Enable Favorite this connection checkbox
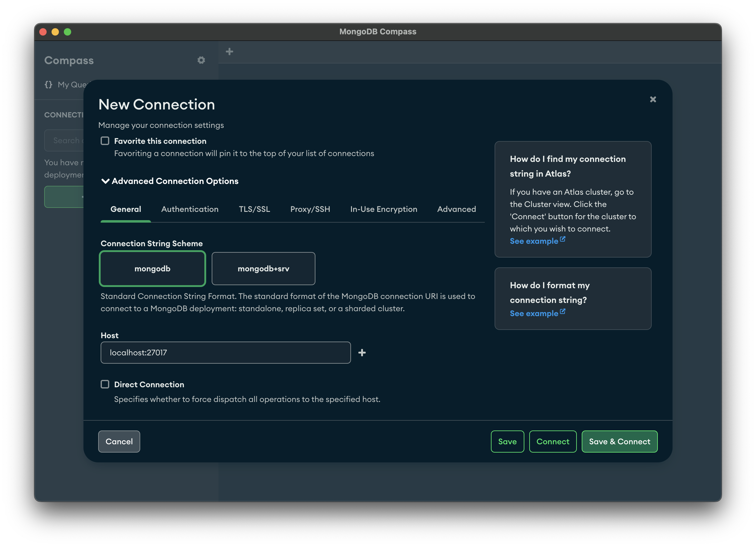 tap(105, 141)
